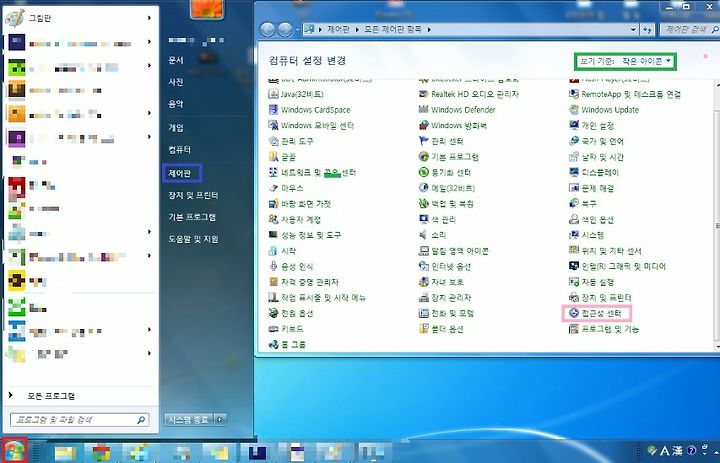Open Windows Defender icon
Screen dimensions: 720x463
click(x=423, y=110)
